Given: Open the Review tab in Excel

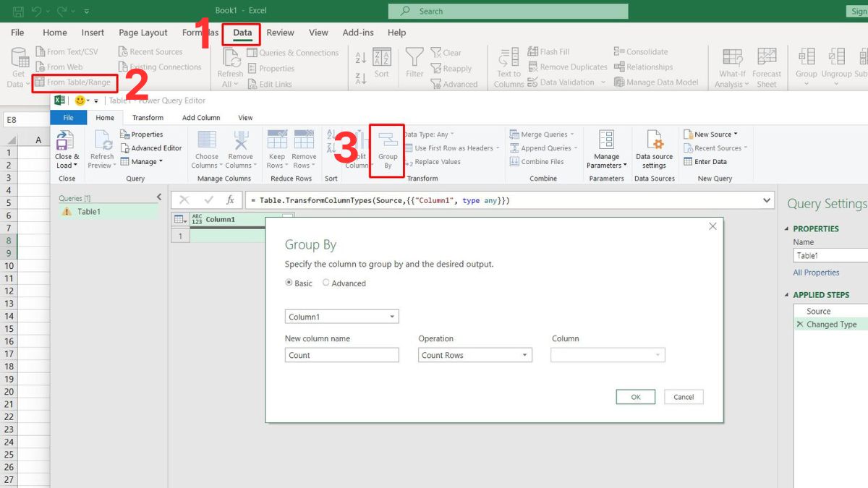Looking at the screenshot, I should click(x=280, y=33).
